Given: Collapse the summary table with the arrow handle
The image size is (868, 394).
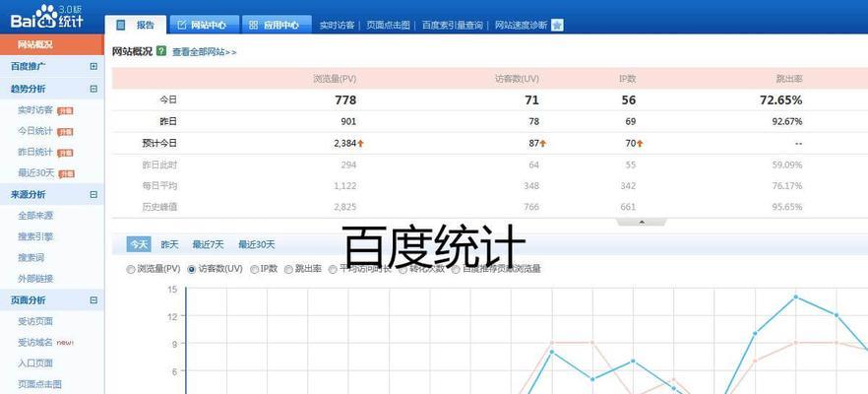Looking at the screenshot, I should coord(642,223).
